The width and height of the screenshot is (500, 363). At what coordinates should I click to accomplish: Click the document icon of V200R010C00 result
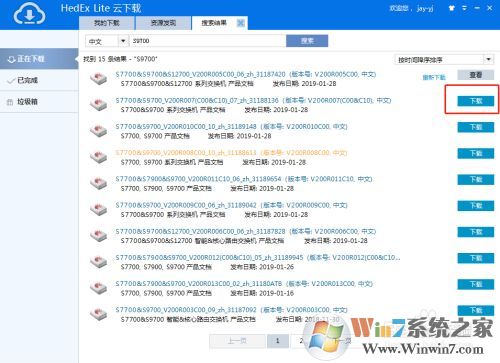pyautogui.click(x=99, y=131)
